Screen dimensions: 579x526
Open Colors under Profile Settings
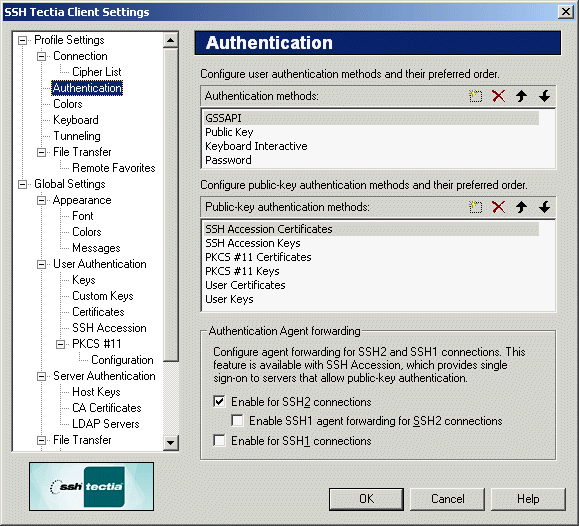point(68,104)
